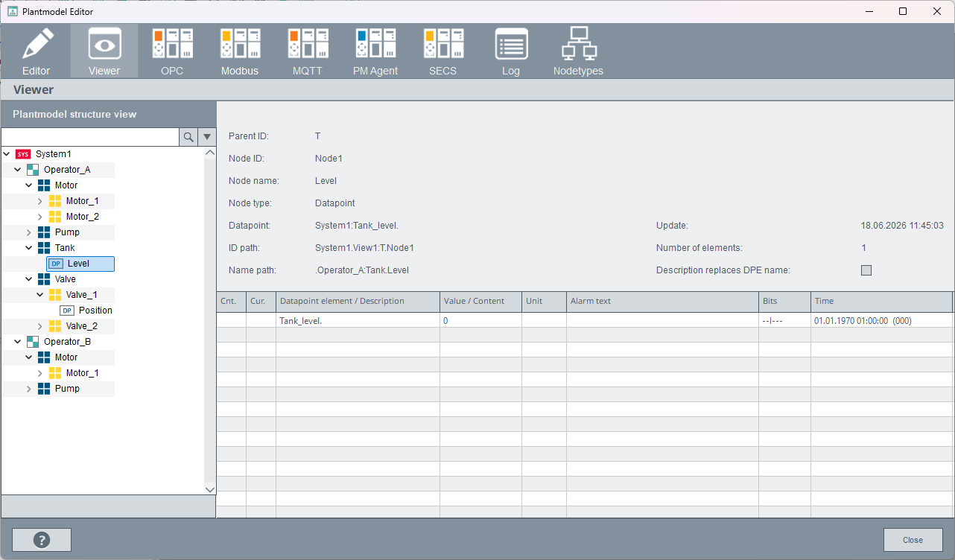Click the Tank_level. table cell
Viewport: 955px width, 560px height.
click(x=358, y=320)
